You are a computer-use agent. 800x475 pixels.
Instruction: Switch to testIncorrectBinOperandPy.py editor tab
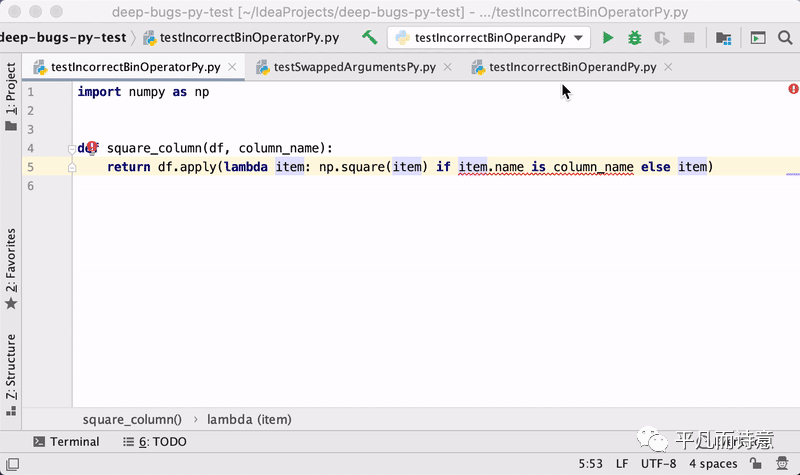572,67
